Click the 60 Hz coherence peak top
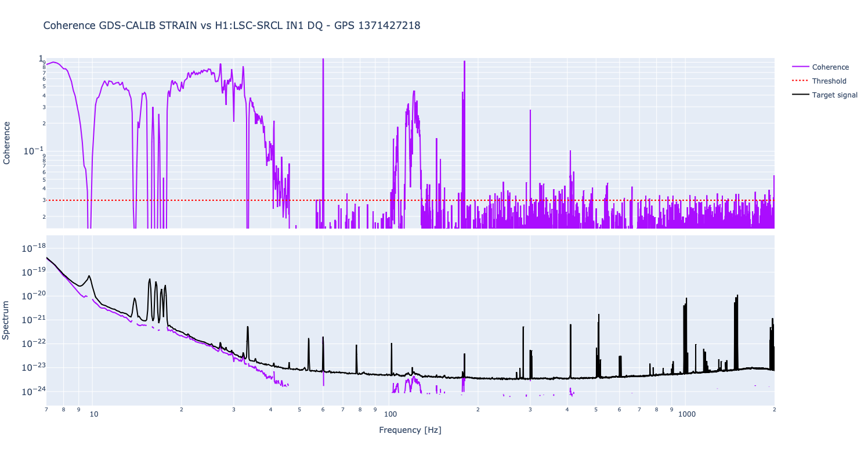The width and height of the screenshot is (868, 452). 323,60
